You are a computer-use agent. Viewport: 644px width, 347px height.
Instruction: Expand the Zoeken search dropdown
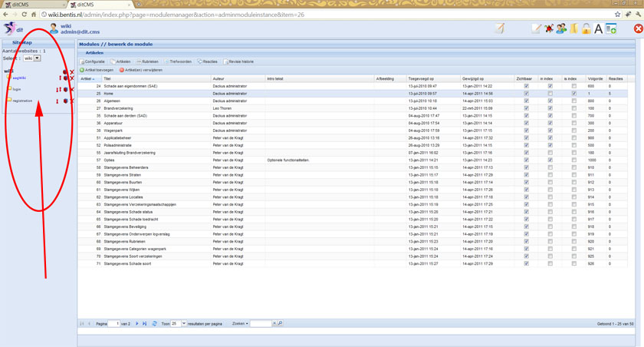coord(240,324)
